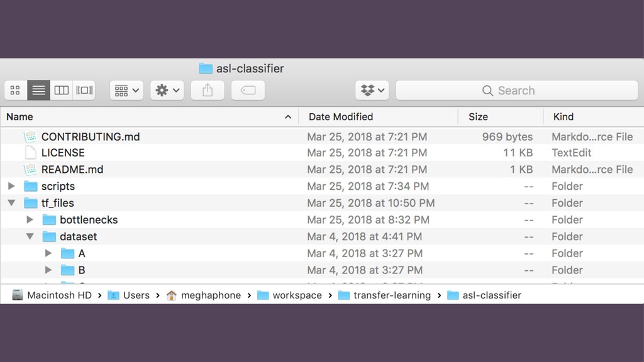Select the CONTRIBUTING.md file icon

(x=30, y=136)
